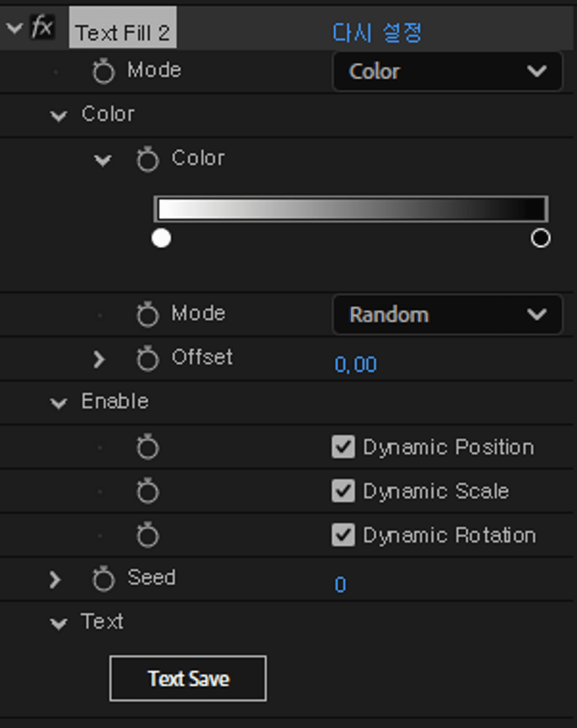The height and width of the screenshot is (728, 577).
Task: Uncheck the Dynamic Position checkbox
Action: (x=343, y=447)
